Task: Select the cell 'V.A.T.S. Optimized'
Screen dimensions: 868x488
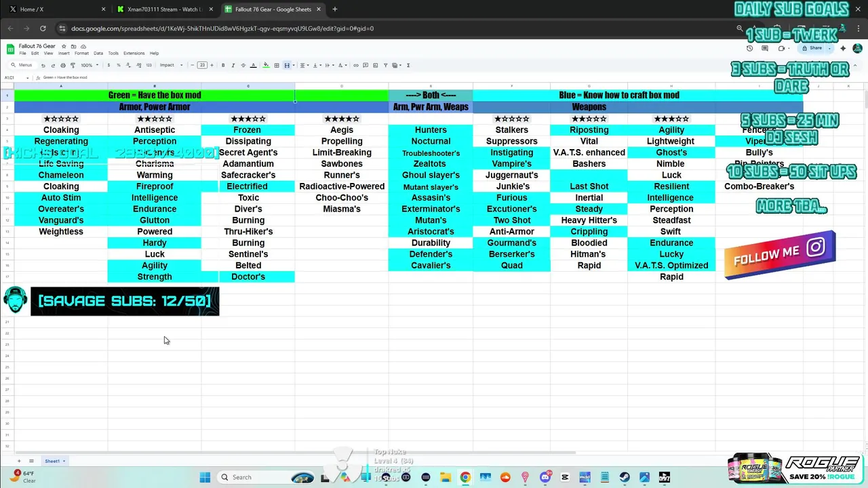Action: tap(671, 266)
